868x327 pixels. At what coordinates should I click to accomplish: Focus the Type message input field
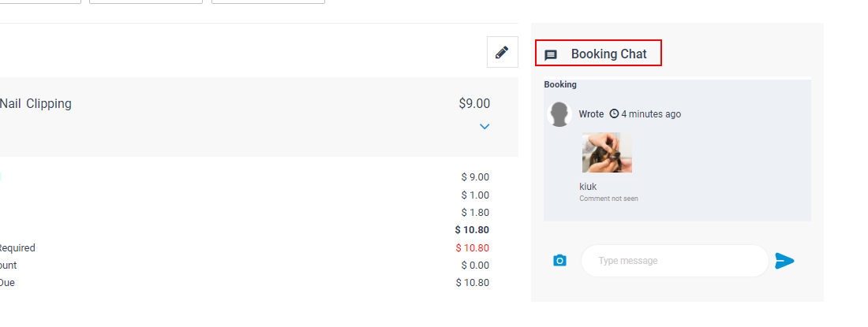(x=674, y=261)
